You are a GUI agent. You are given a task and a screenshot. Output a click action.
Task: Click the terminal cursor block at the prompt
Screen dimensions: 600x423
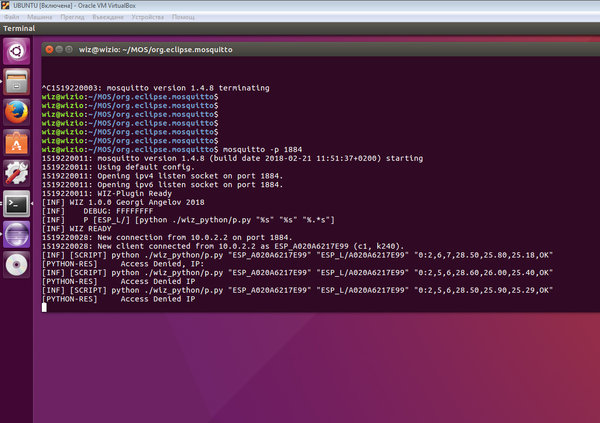[44, 307]
